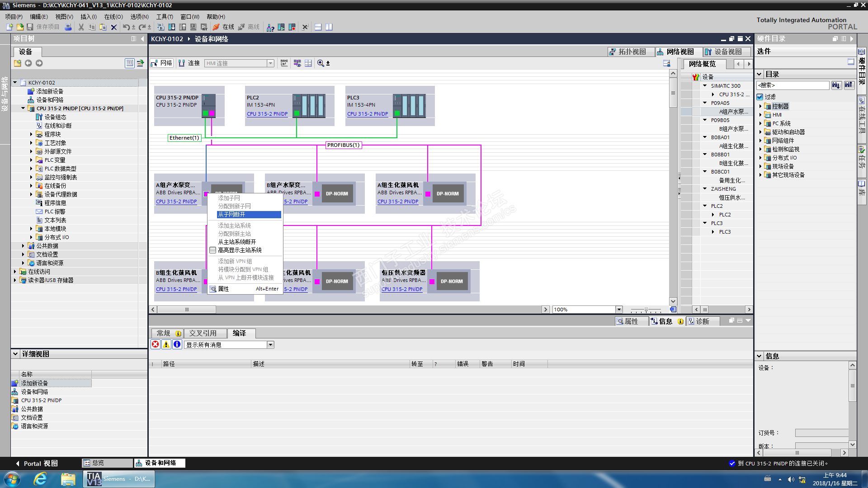Click the hardware catalog search field
Viewport: 868px width, 488px height.
coord(793,85)
